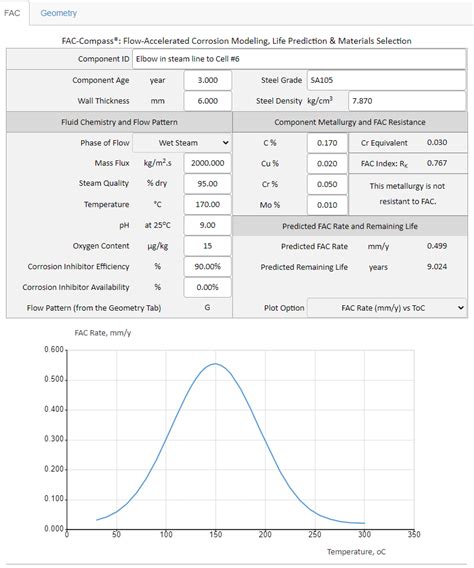Edit the Cu % value 0.020

327,164
